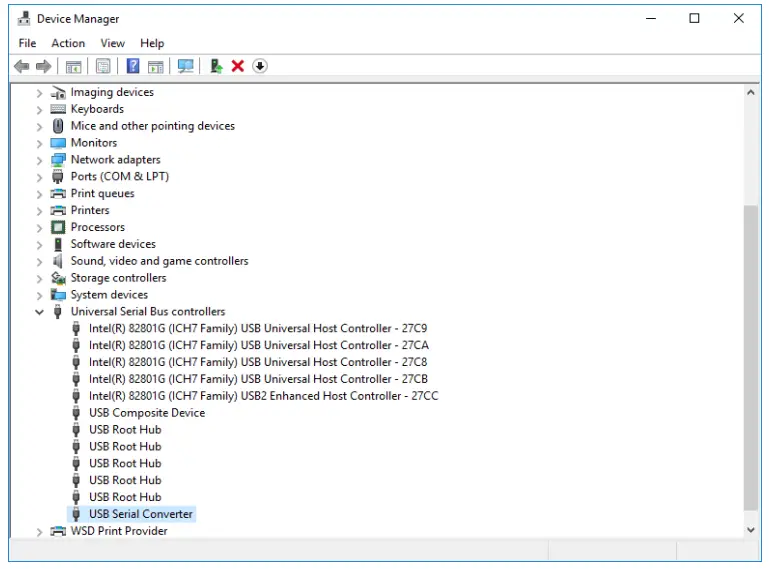This screenshot has width=770, height=569.
Task: Open the Action menu
Action: tap(68, 43)
